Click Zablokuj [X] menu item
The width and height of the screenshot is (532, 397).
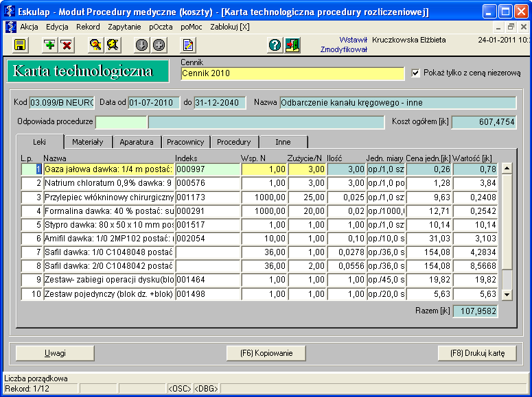[230, 27]
